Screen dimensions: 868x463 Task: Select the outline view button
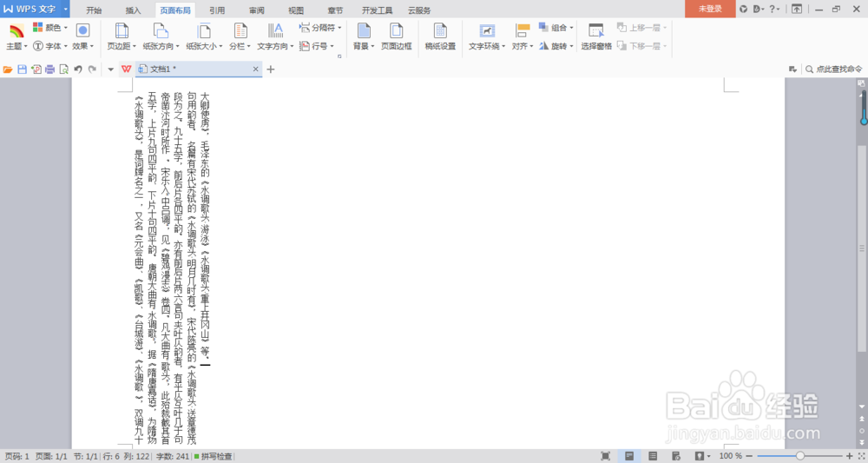[x=653, y=456]
